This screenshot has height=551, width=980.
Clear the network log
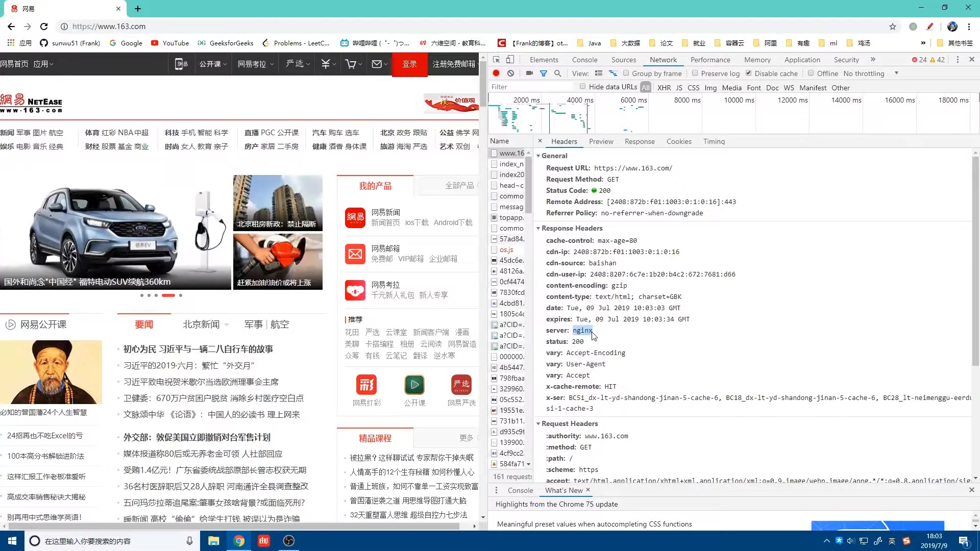point(510,73)
